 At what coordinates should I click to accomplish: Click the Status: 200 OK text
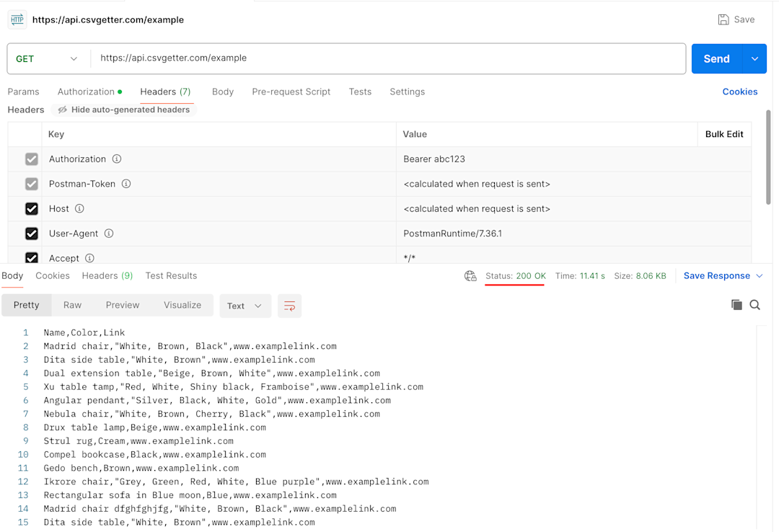pos(516,276)
